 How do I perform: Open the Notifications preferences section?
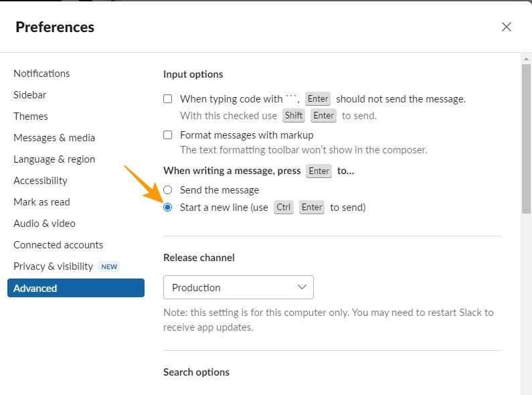pyautogui.click(x=41, y=73)
